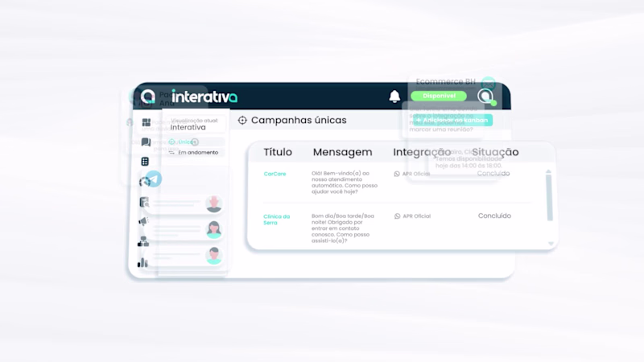This screenshot has height=362, width=644.
Task: Click the Mensagem column header
Action: coord(343,152)
